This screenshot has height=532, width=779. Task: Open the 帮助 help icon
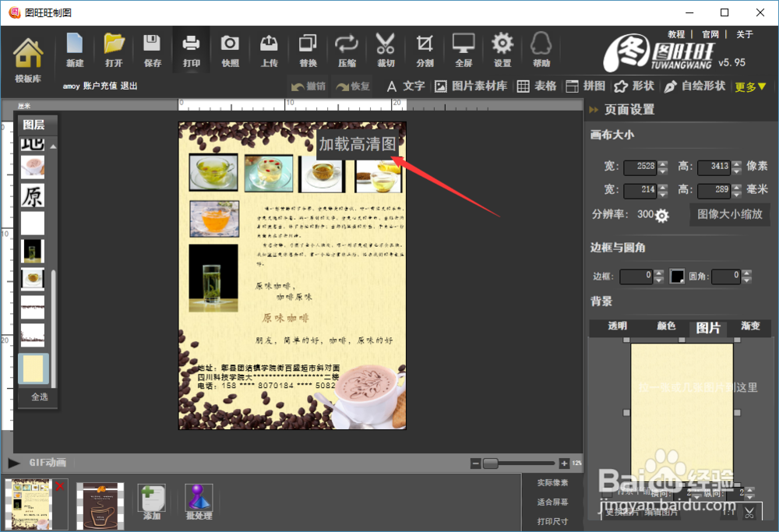pyautogui.click(x=541, y=50)
